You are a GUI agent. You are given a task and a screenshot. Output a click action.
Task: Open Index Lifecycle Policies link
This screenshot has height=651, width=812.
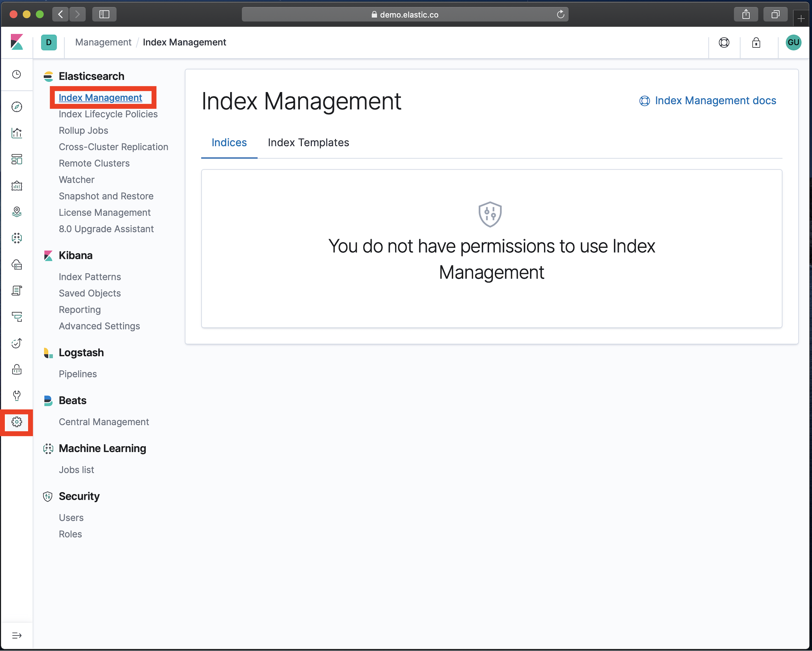coord(108,114)
